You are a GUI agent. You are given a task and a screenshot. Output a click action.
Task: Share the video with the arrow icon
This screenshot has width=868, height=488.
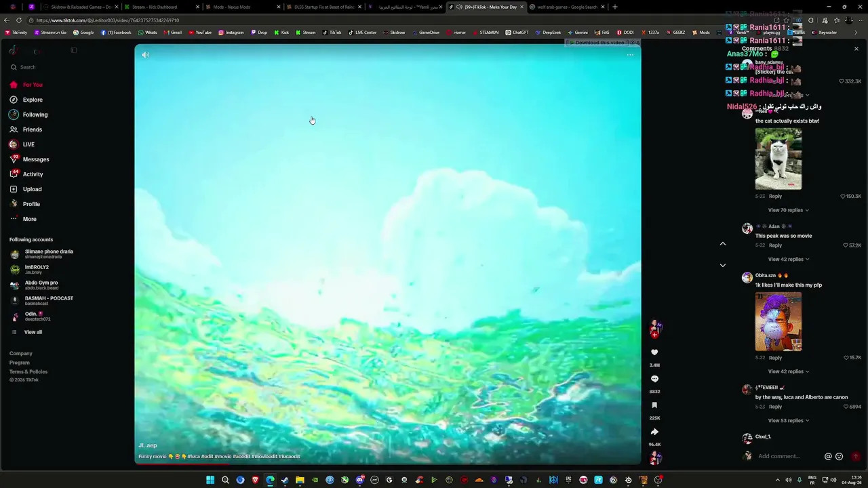click(x=654, y=432)
